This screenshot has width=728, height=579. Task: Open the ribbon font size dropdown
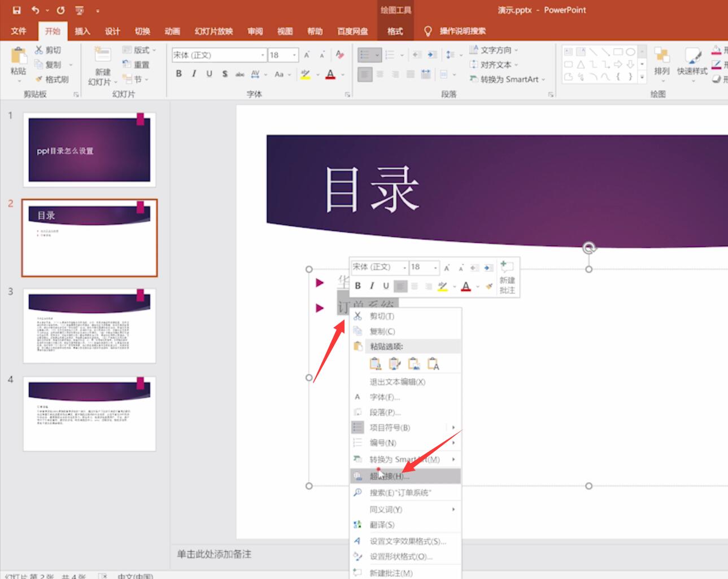(x=295, y=55)
